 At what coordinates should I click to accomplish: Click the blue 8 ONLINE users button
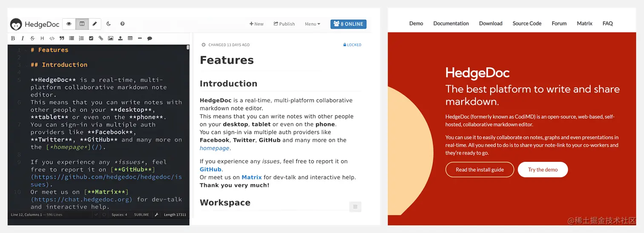348,24
